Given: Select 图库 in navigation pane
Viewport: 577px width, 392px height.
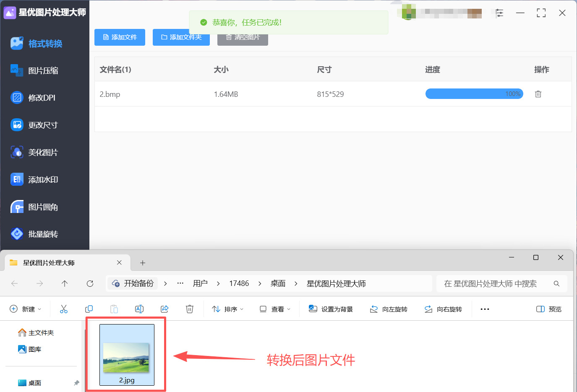Looking at the screenshot, I should [30, 349].
